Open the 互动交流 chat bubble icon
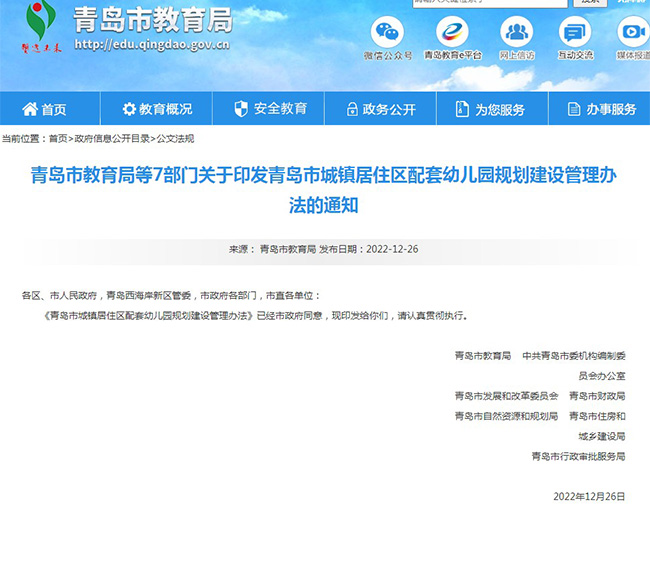 [x=575, y=32]
